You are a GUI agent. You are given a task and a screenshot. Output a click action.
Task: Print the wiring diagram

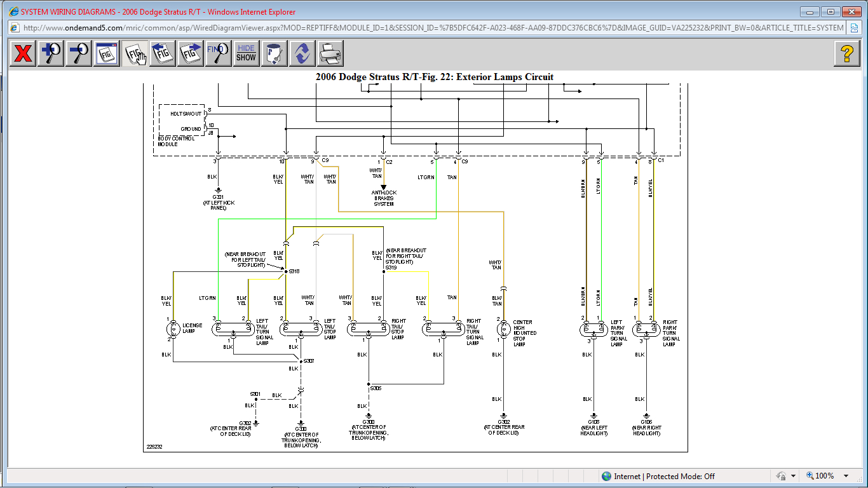[330, 53]
